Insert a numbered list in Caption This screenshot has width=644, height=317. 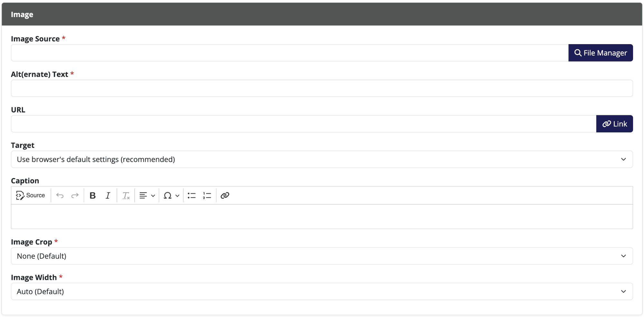click(207, 195)
